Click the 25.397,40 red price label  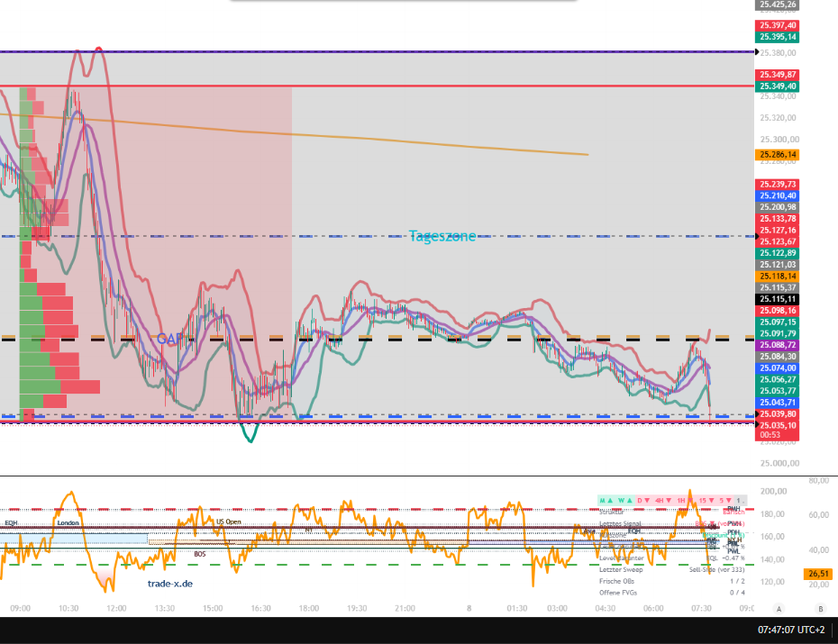(777, 25)
